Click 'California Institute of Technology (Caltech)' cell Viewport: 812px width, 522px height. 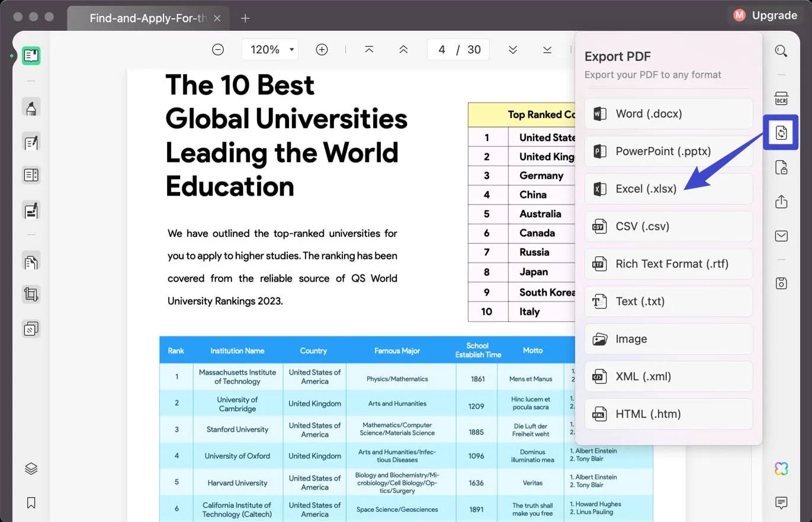tap(237, 510)
